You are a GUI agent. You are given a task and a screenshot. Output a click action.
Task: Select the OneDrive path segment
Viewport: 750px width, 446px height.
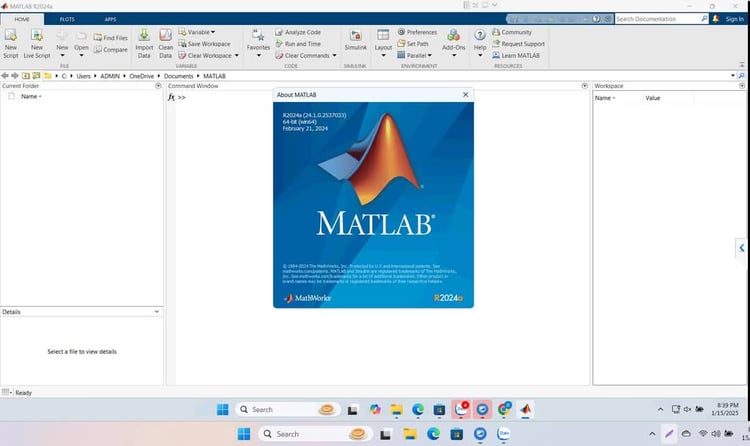tap(142, 76)
